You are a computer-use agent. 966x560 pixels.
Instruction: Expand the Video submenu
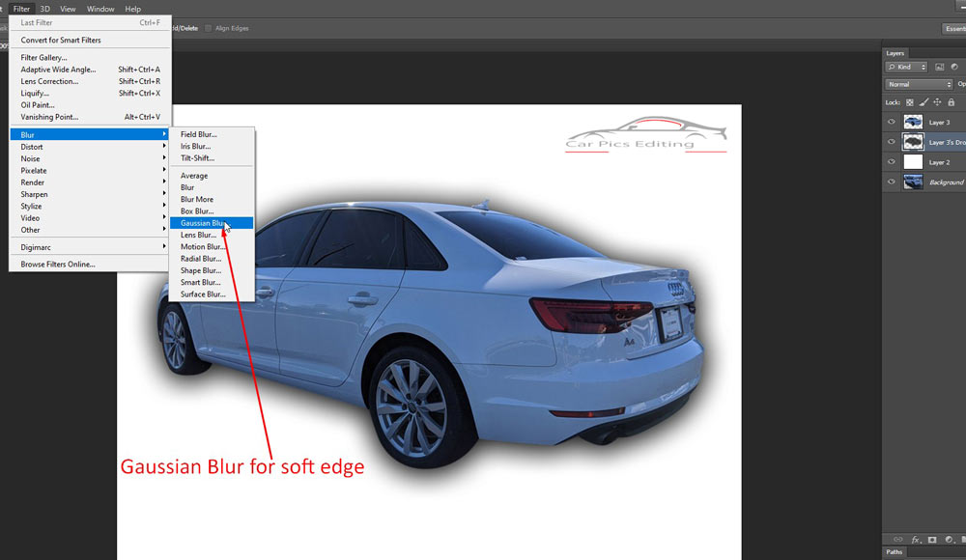pos(89,218)
